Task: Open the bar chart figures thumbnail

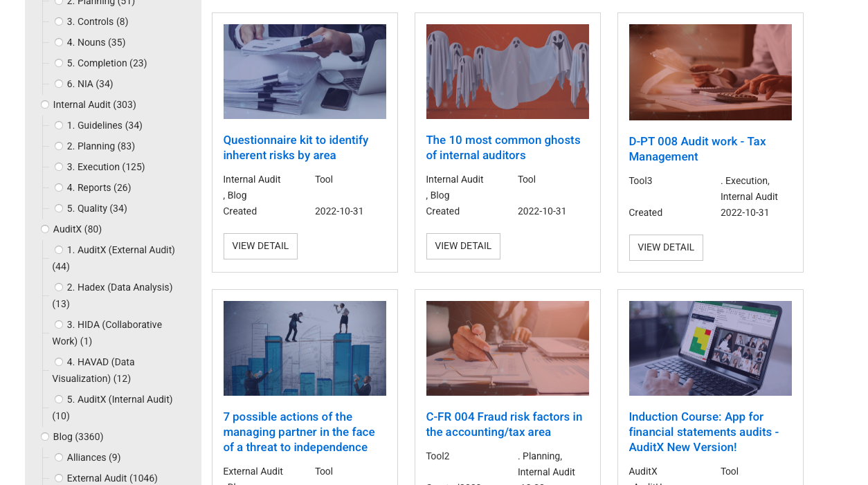Action: 305,348
